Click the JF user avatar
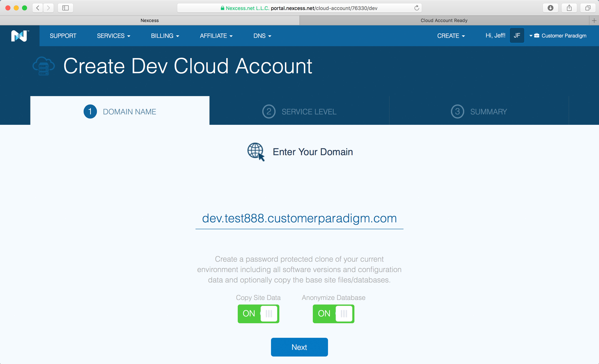The width and height of the screenshot is (599, 364). point(517,36)
